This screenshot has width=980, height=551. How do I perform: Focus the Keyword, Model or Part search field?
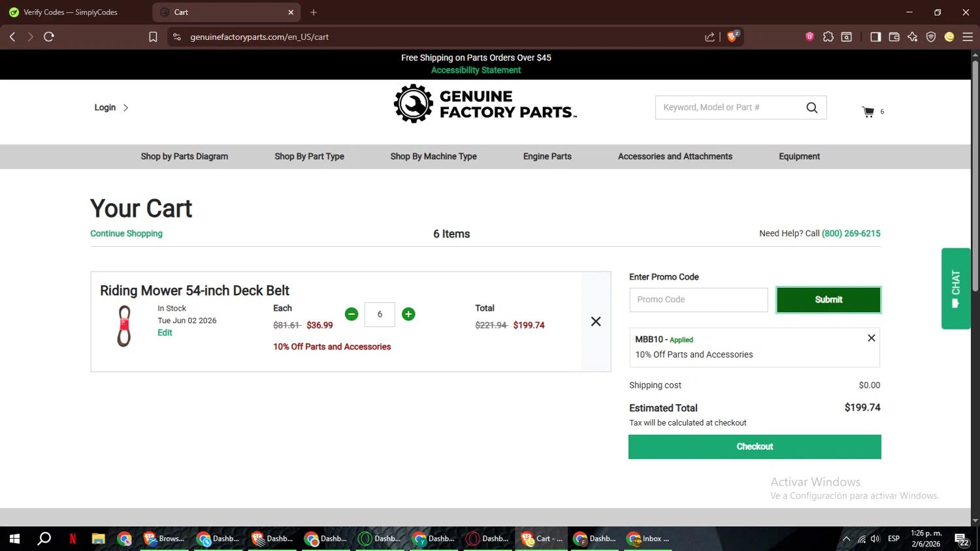(x=730, y=108)
